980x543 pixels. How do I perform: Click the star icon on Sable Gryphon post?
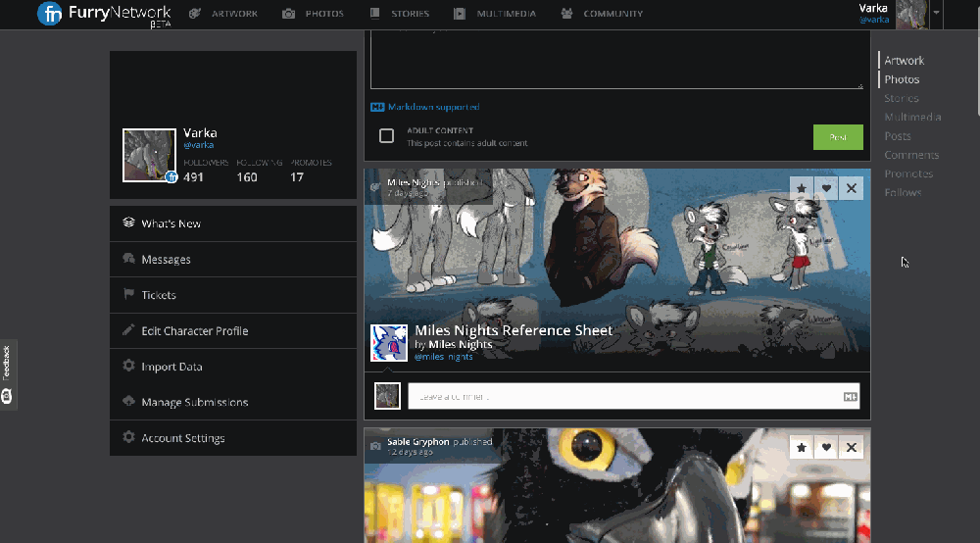click(801, 448)
